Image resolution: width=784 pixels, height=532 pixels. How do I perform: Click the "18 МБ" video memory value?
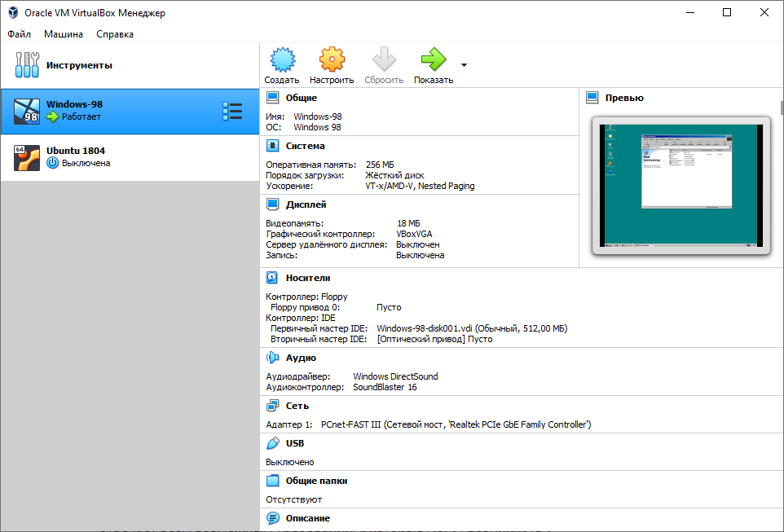point(408,223)
